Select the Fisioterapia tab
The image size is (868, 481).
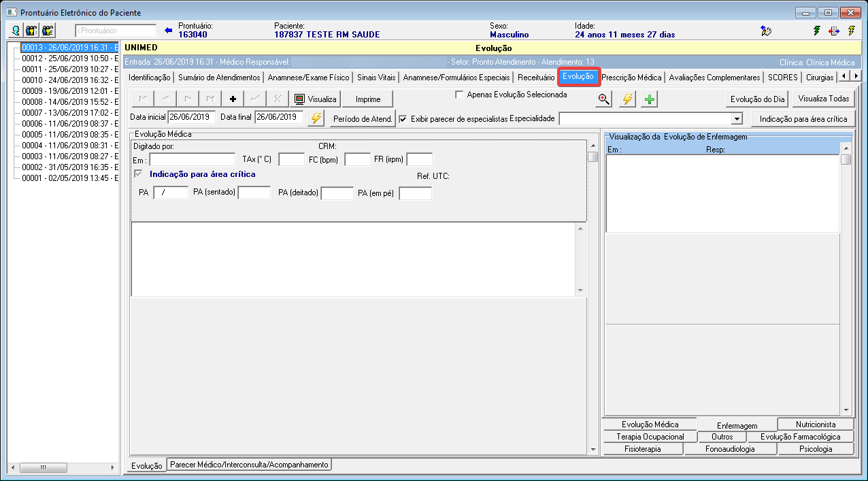click(x=643, y=449)
